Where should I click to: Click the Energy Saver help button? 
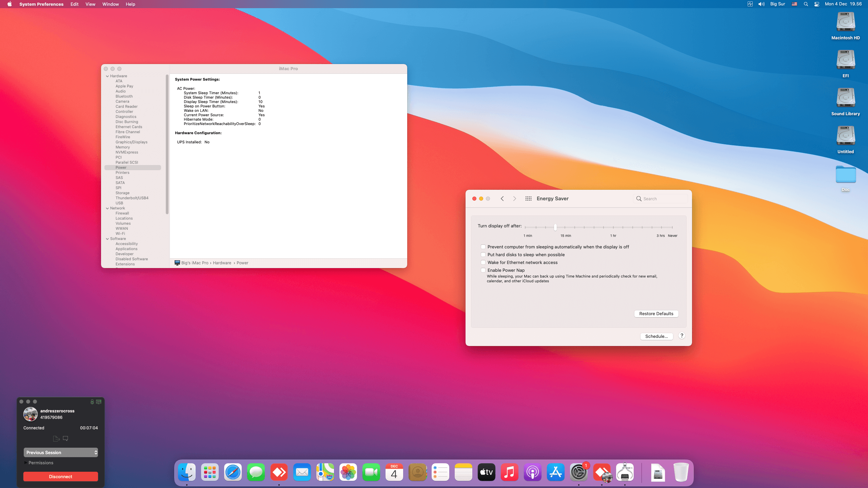click(682, 335)
